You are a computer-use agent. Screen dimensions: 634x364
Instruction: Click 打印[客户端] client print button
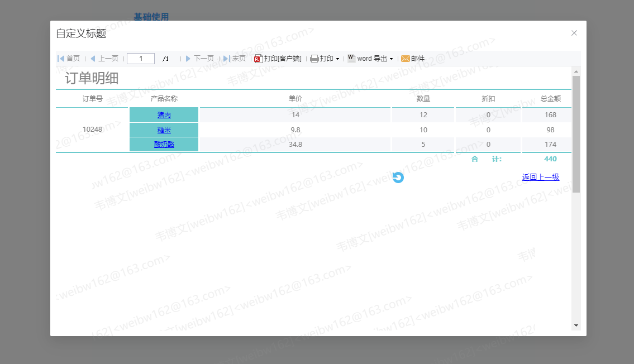pos(278,59)
